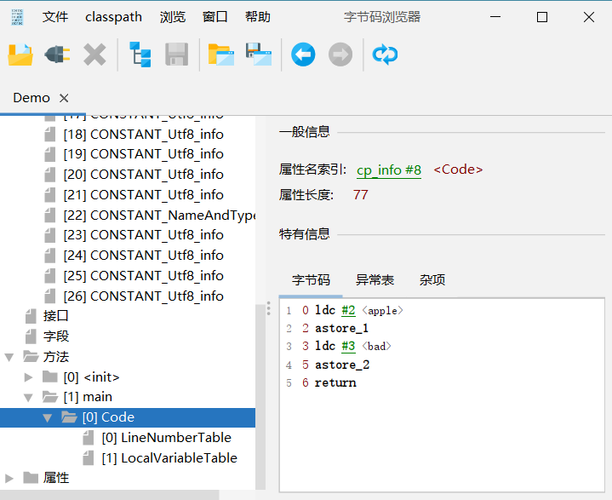Expand the [0] <init> method node

tap(29, 377)
